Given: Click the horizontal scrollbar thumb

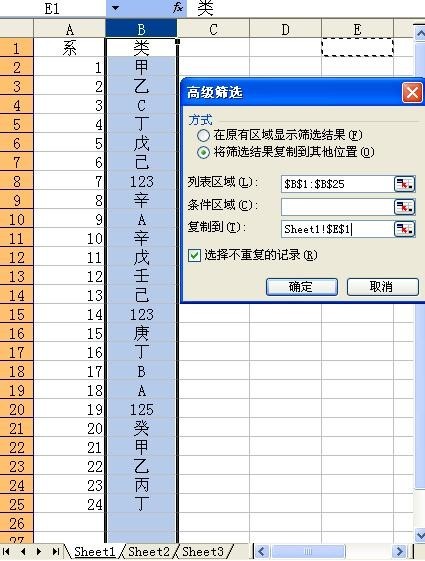Looking at the screenshot, I should click(307, 551).
